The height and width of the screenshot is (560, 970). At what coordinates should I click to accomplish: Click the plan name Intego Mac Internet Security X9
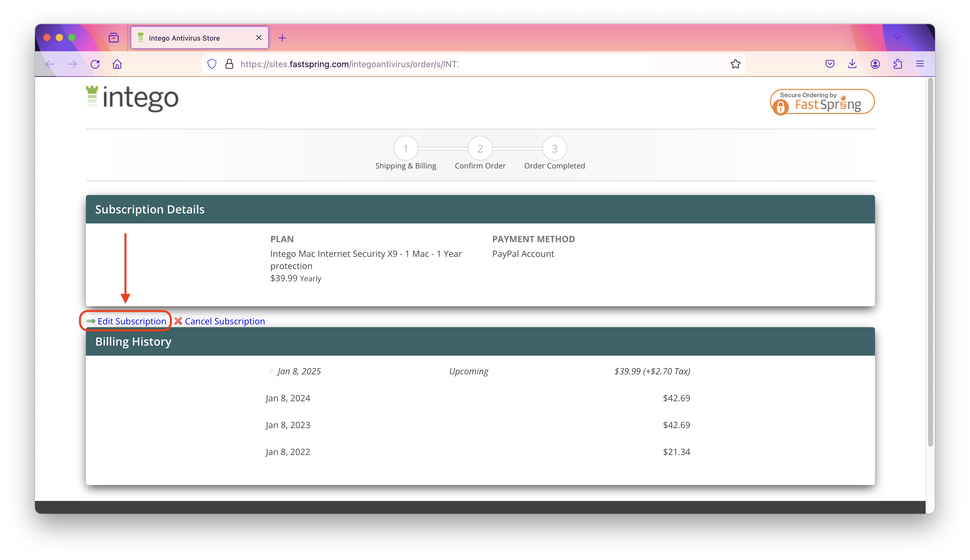click(366, 260)
